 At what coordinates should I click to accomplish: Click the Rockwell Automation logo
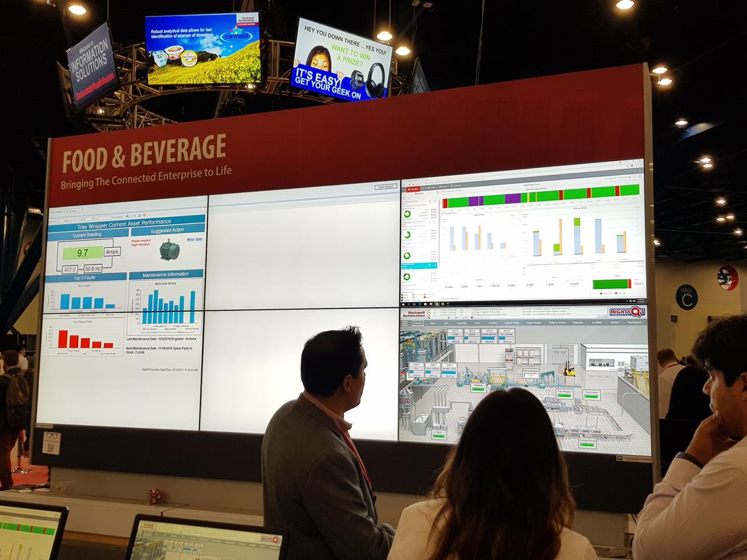[x=414, y=314]
